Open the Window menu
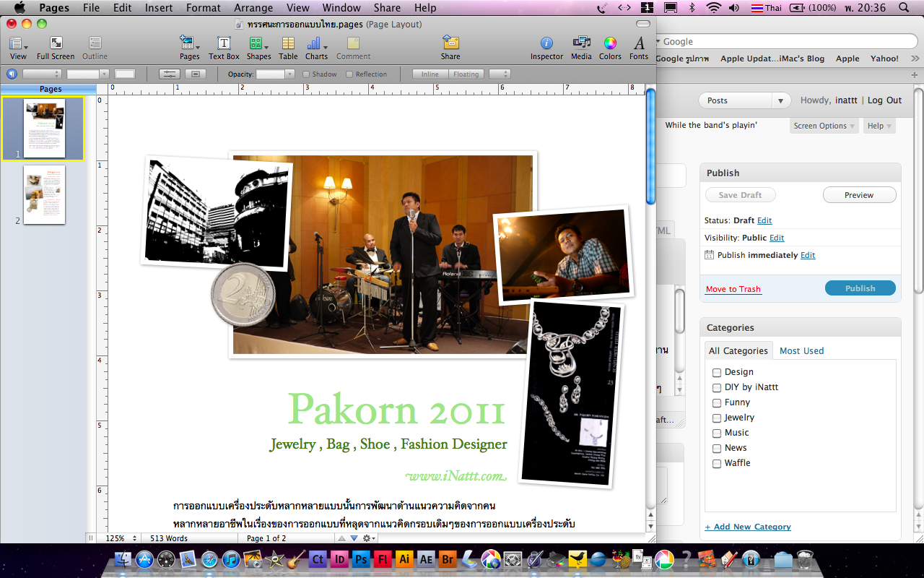The image size is (924, 578). pyautogui.click(x=341, y=8)
